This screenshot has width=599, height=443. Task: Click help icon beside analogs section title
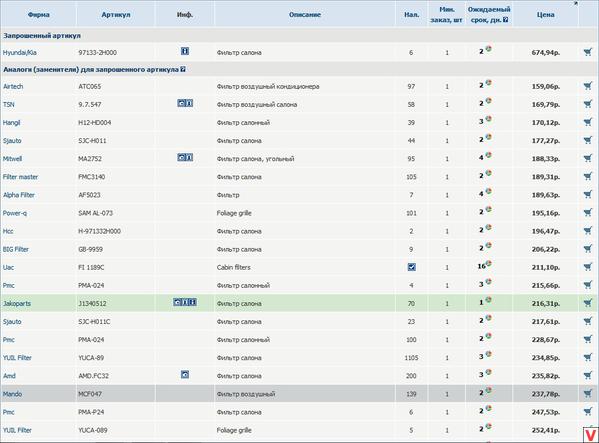coord(183,69)
